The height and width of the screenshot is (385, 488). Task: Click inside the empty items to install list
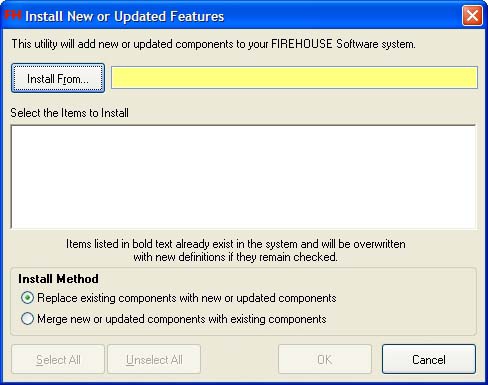243,177
